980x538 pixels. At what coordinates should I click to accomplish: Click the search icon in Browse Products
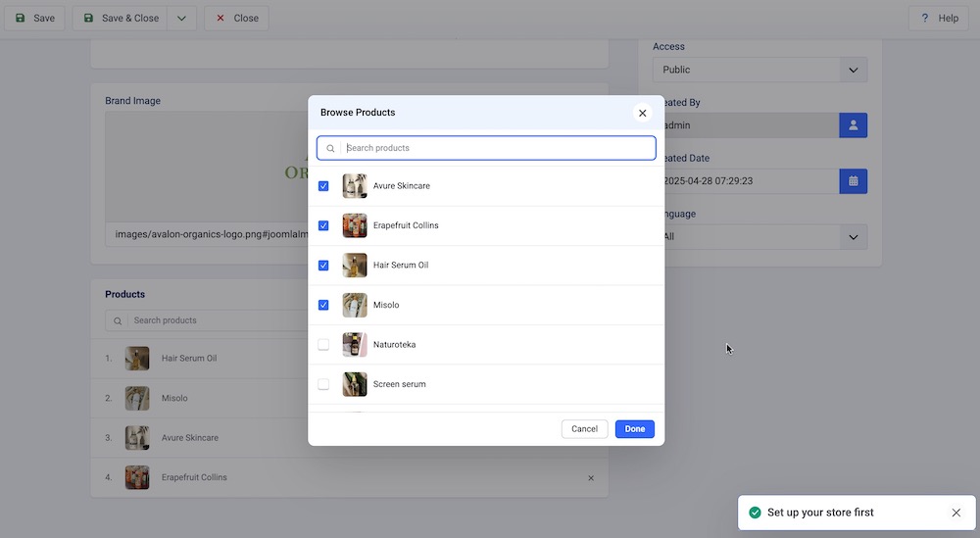coord(331,148)
